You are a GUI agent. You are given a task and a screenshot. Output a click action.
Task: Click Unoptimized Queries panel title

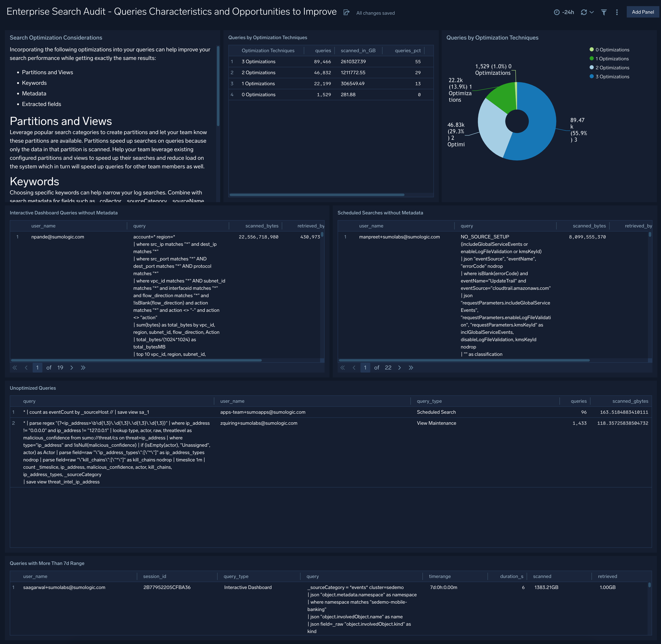(x=33, y=388)
